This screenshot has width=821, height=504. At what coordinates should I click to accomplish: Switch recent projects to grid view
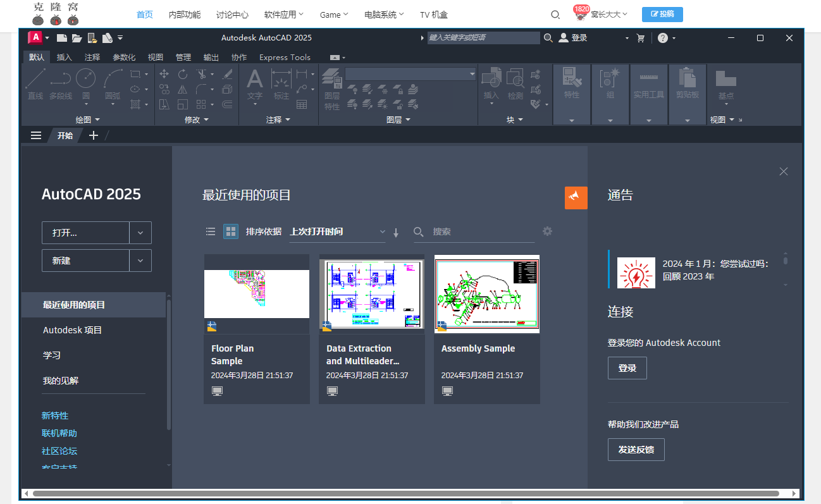click(x=231, y=231)
